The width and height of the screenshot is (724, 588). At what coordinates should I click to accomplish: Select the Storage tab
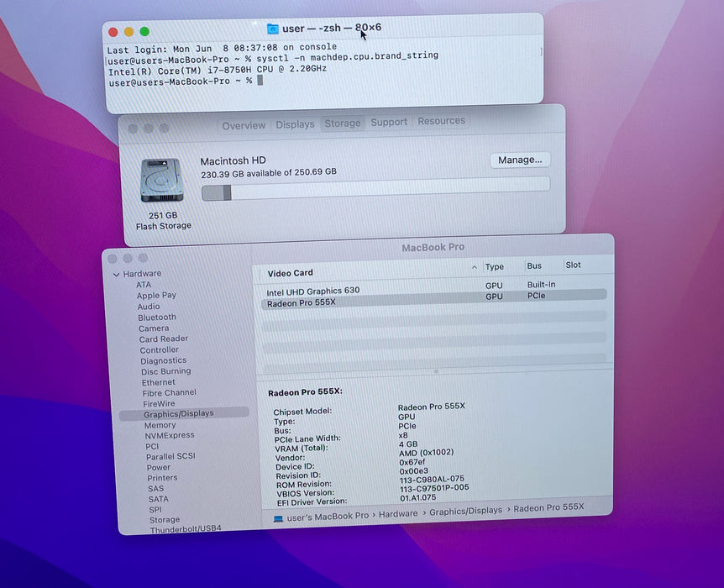coord(342,123)
